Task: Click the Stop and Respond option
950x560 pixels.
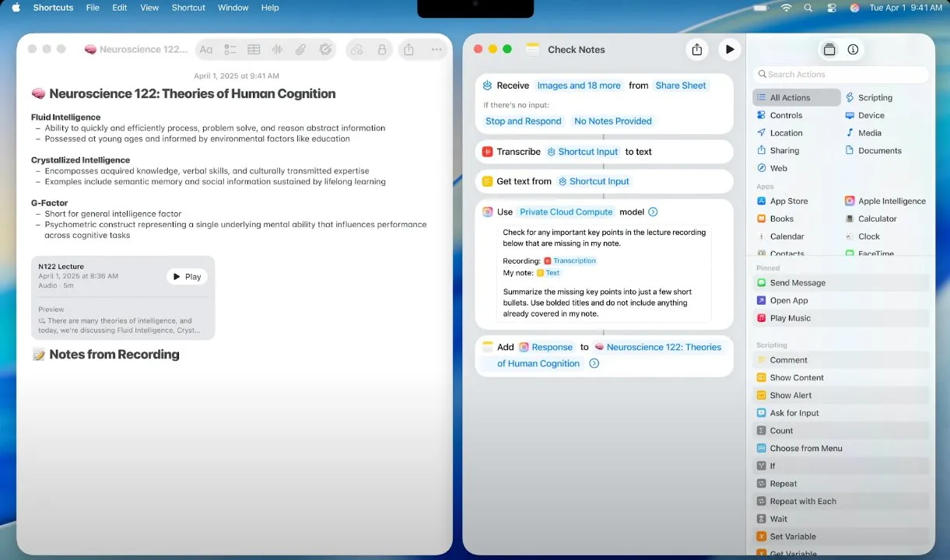Action: (523, 121)
